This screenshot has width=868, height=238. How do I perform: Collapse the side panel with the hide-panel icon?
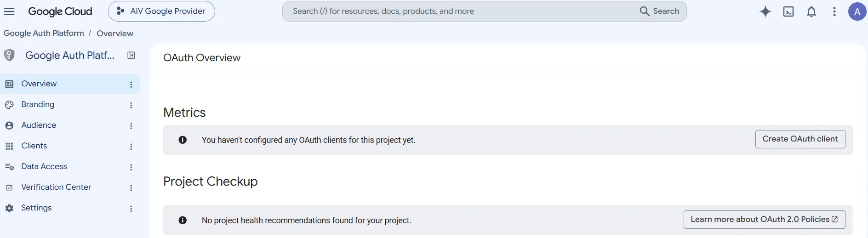click(131, 56)
